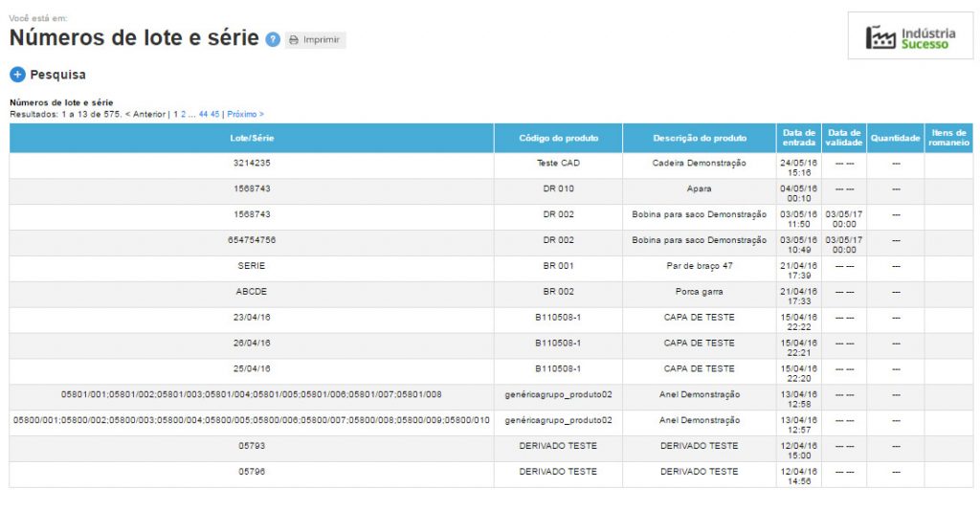Click the Cadeira Demonstração product description
Screen dimensions: 980x510
click(700, 164)
